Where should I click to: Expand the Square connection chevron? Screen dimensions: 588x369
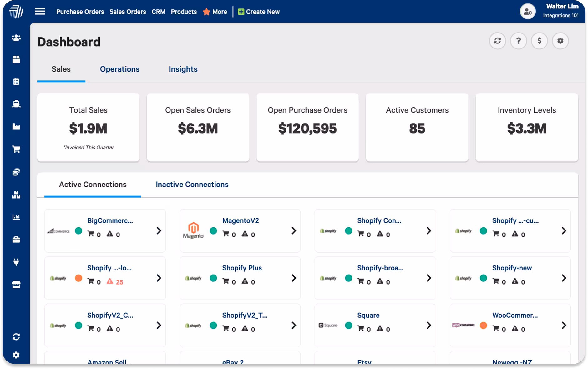[429, 326]
